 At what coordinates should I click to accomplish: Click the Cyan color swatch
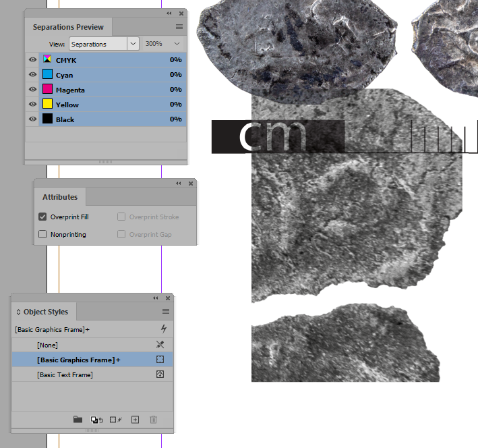pyautogui.click(x=47, y=74)
